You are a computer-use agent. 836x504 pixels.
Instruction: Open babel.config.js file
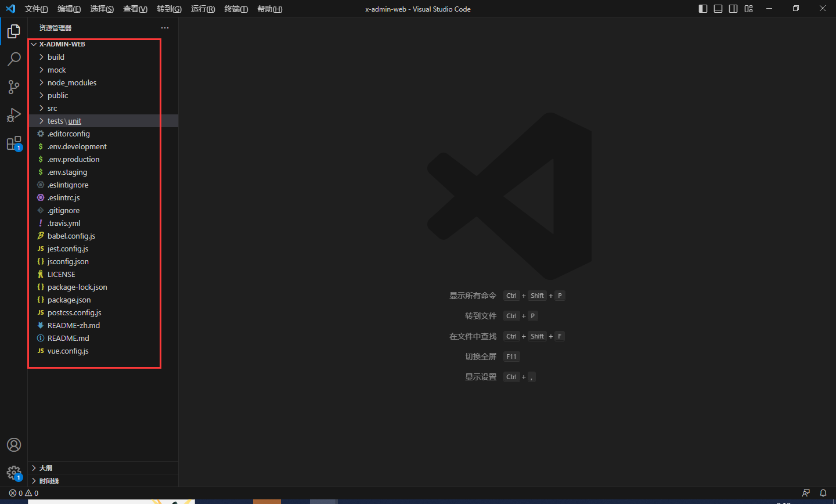point(103,236)
